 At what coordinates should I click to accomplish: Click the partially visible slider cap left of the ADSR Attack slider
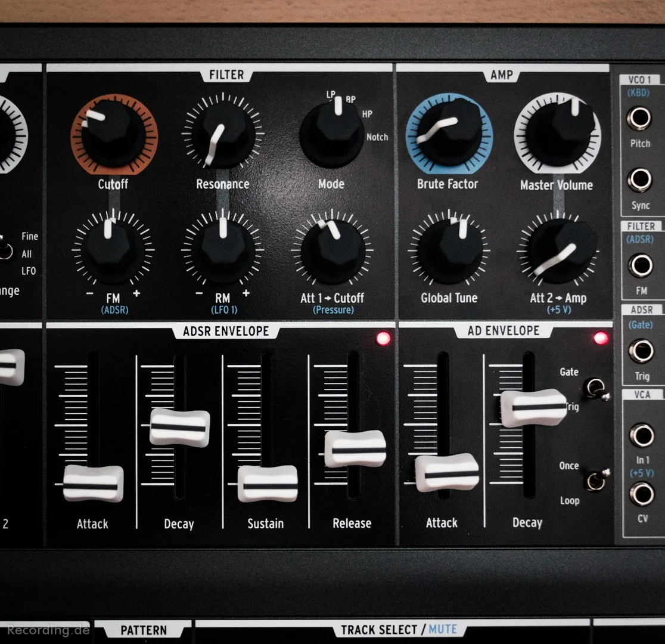[x=11, y=367]
